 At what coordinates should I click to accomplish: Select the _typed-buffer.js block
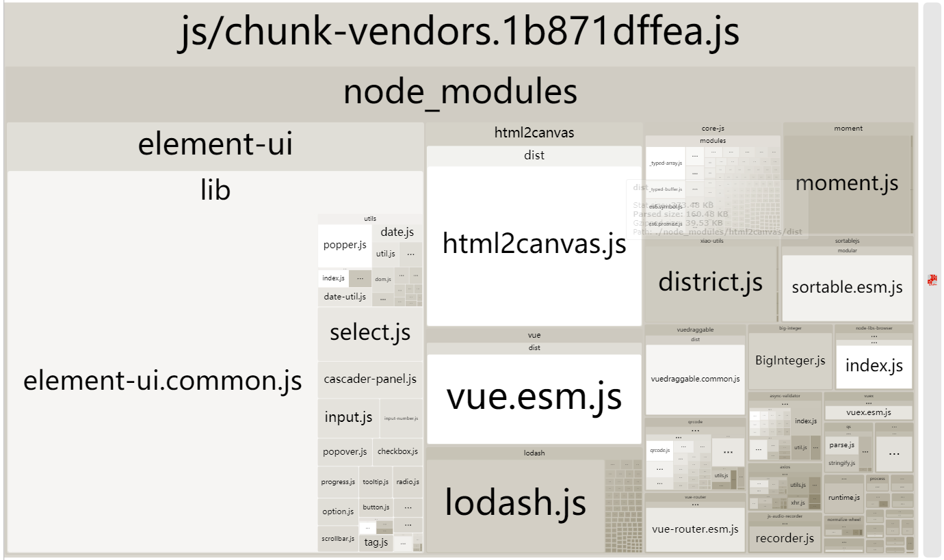click(x=666, y=189)
